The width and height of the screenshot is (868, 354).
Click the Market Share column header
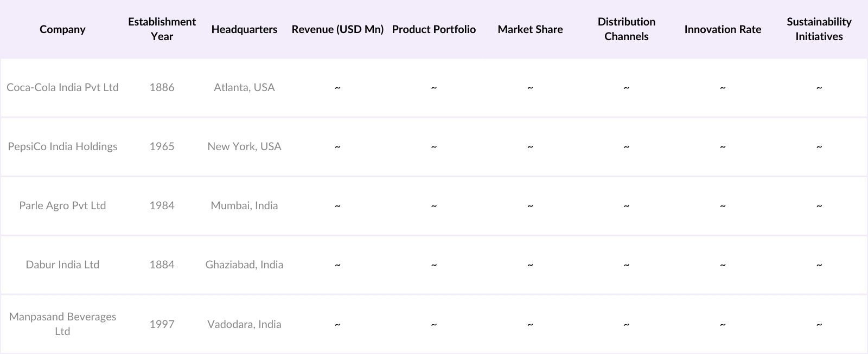pyautogui.click(x=530, y=29)
